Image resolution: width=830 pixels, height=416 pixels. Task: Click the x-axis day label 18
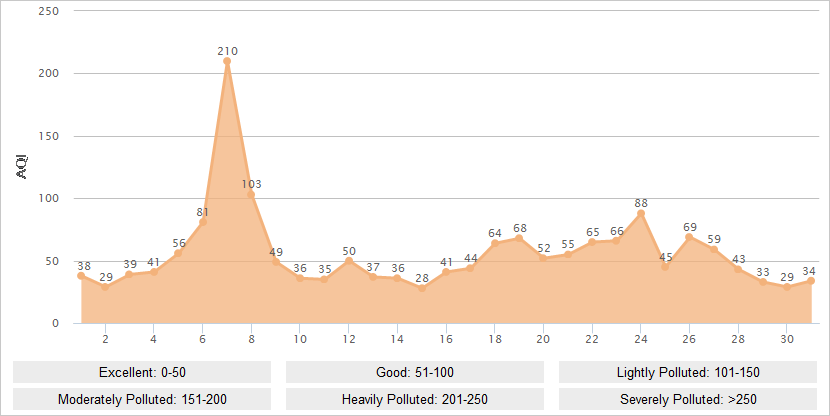(x=495, y=339)
